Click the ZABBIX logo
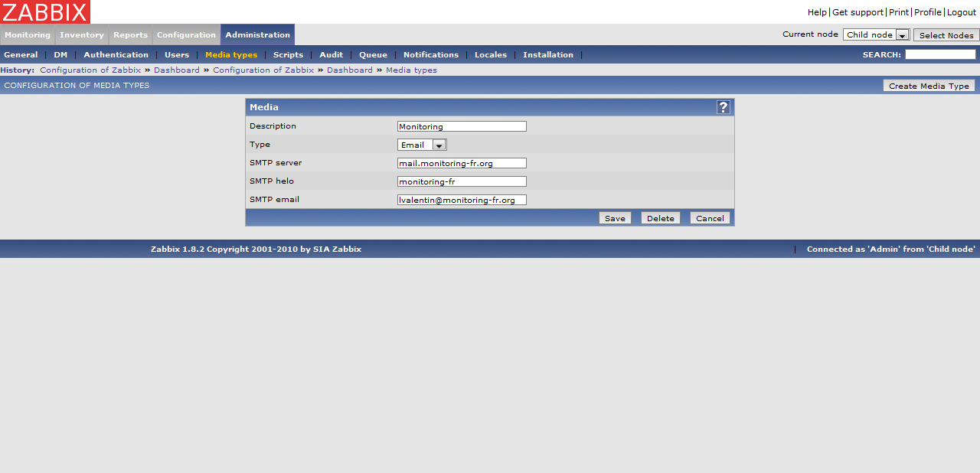Image resolution: width=980 pixels, height=473 pixels. (x=45, y=11)
